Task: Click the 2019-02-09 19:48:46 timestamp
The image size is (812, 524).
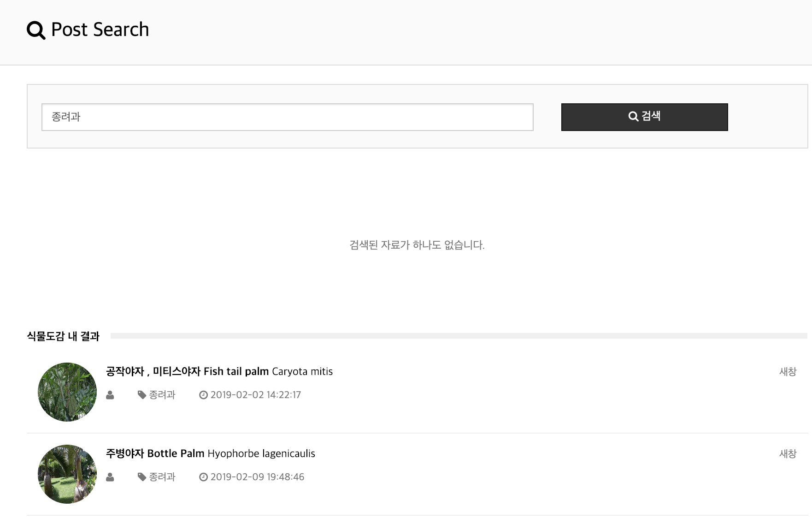Action: (257, 477)
